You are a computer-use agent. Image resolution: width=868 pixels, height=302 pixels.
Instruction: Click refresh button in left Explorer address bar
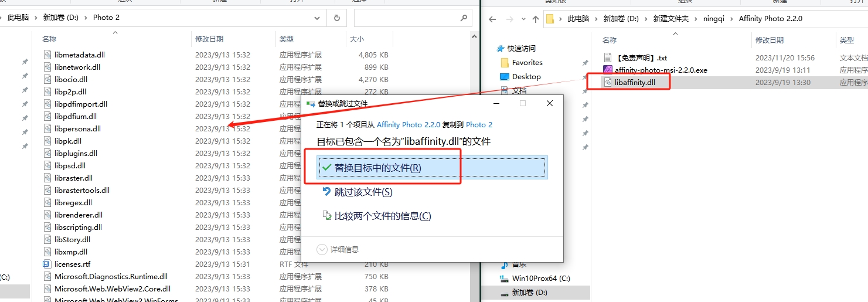(337, 18)
